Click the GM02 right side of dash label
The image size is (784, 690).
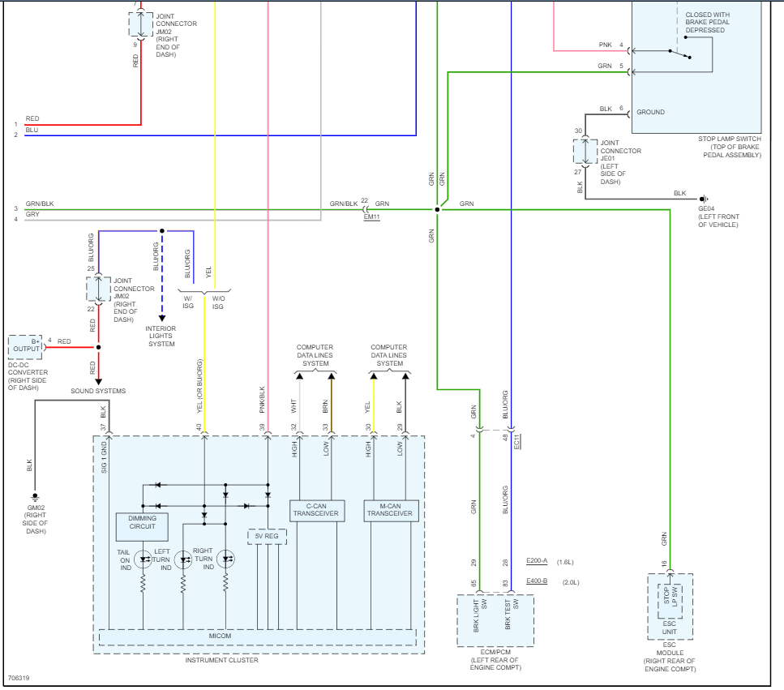click(x=36, y=519)
